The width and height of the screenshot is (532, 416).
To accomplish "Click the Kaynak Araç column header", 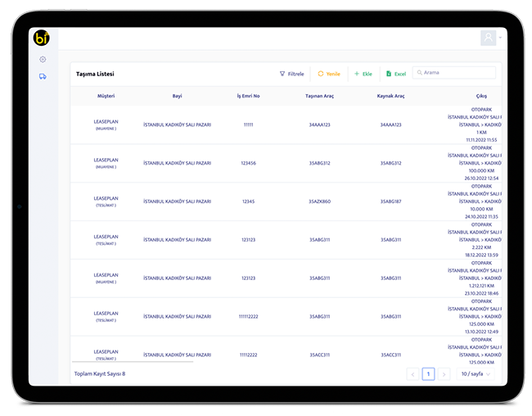I will tap(391, 96).
